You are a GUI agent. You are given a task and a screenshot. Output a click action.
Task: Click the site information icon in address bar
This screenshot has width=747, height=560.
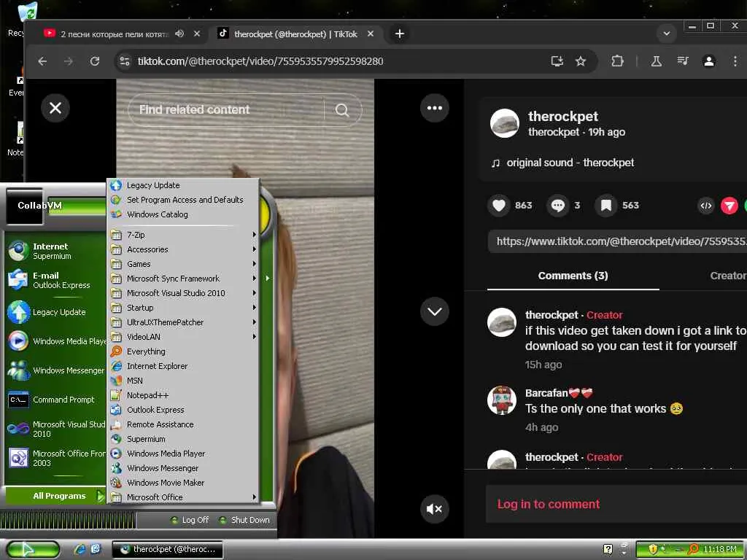point(125,61)
